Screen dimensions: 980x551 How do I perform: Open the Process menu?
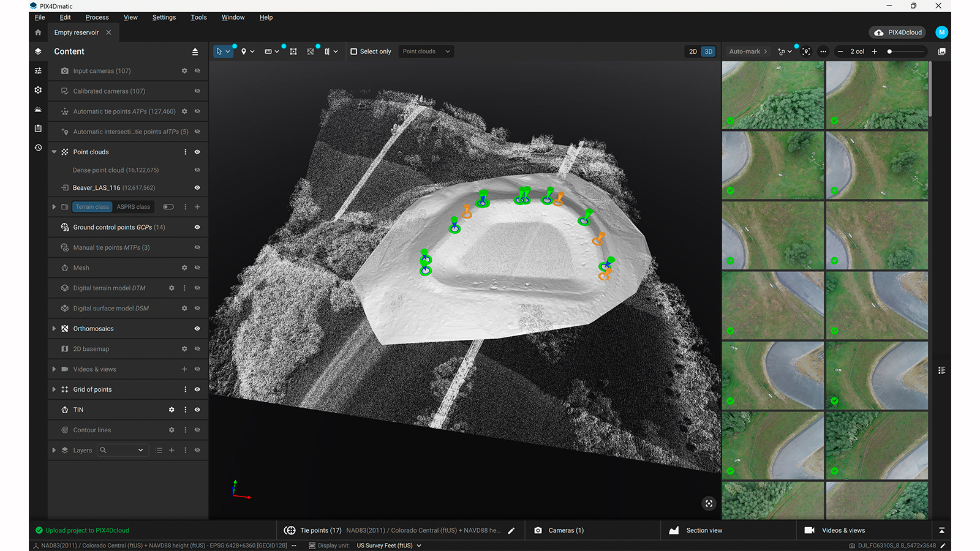tap(97, 17)
